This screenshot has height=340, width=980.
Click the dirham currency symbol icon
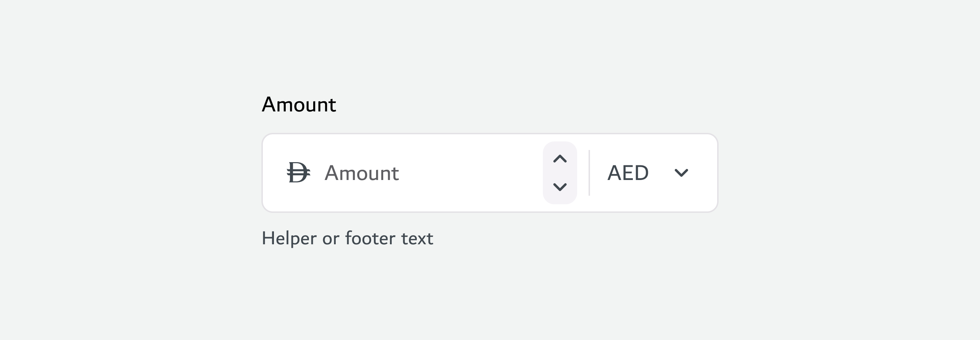coord(298,172)
